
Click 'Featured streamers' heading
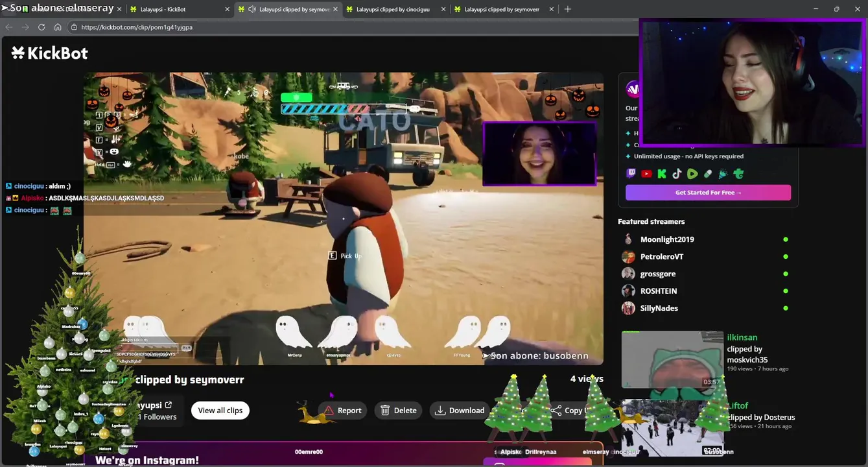point(651,221)
